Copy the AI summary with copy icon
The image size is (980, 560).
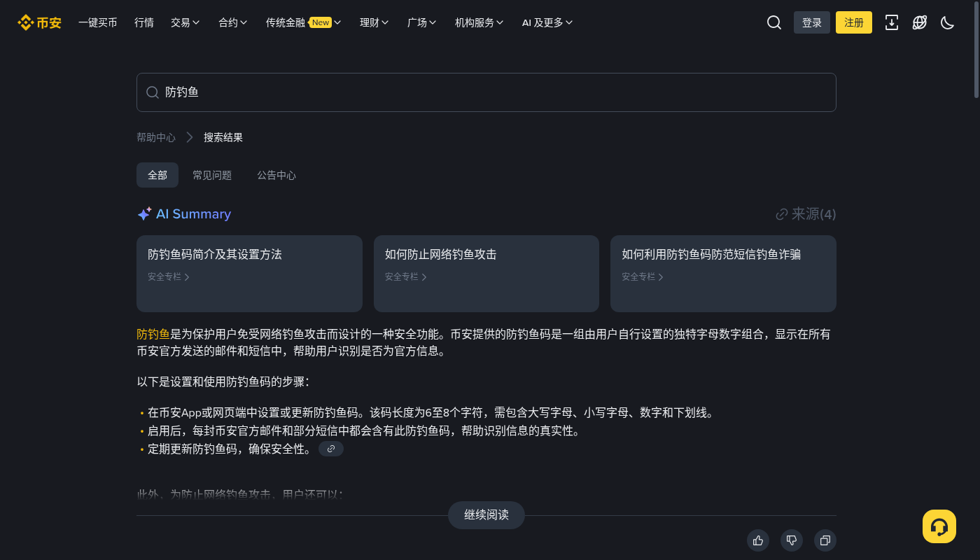(x=825, y=540)
